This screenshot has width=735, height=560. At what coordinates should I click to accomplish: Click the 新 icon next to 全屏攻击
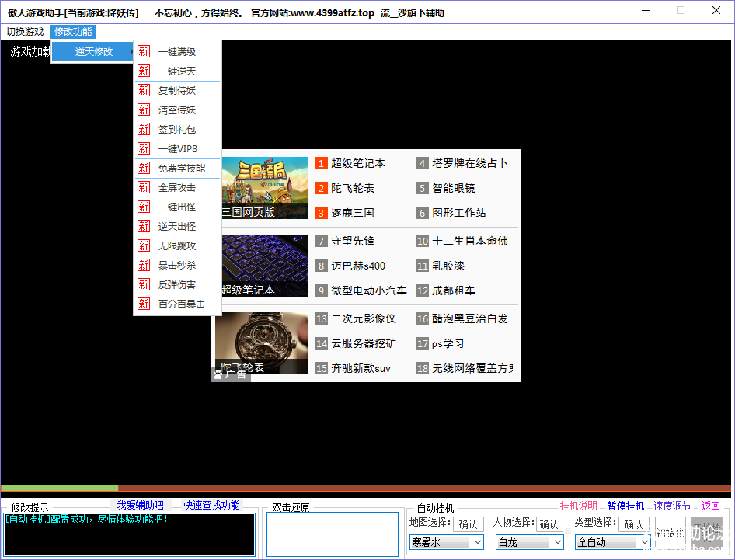144,188
